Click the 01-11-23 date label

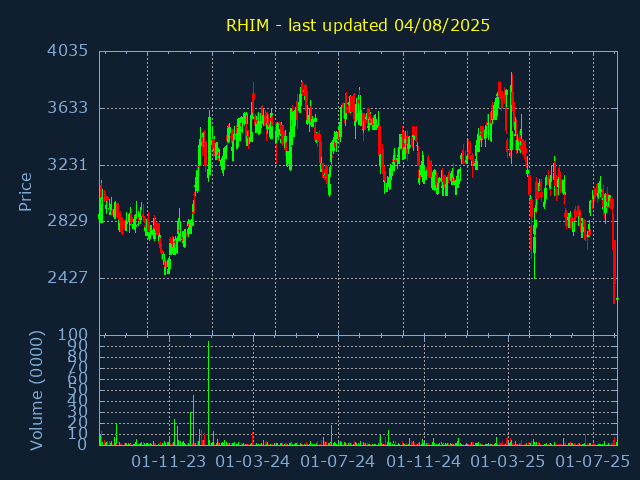[x=169, y=462]
